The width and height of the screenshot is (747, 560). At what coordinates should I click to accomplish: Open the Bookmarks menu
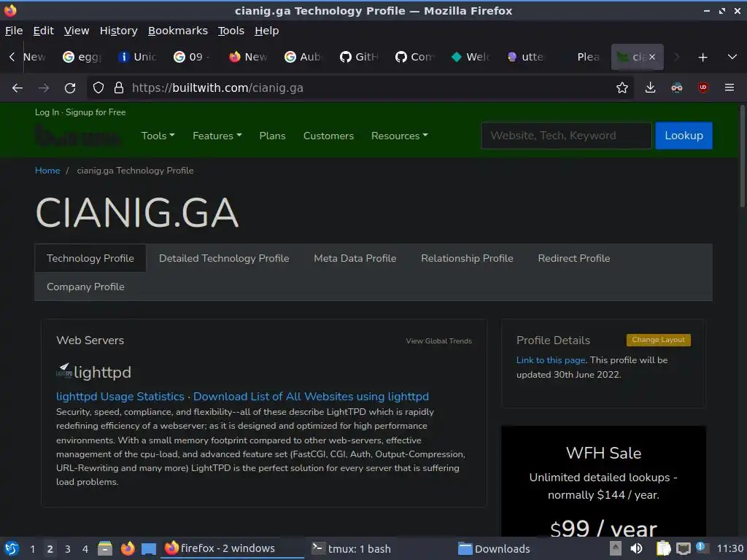click(x=178, y=31)
